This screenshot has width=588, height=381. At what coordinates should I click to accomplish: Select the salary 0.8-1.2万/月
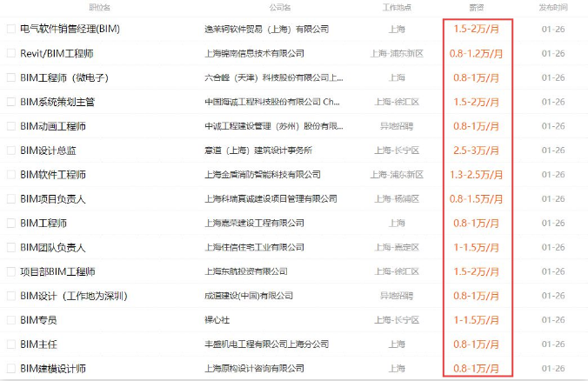(477, 53)
